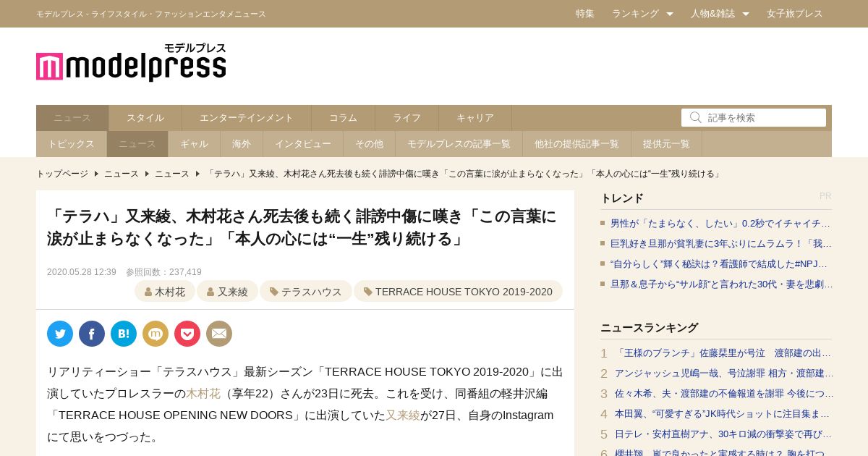Open trend item "自分らしく"輝く秘訣は
This screenshot has height=456, width=868.
click(719, 264)
